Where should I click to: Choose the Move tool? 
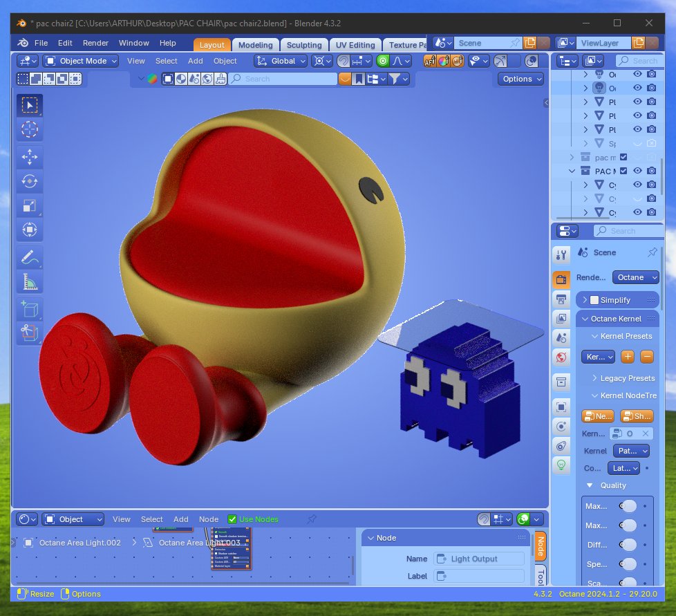[x=29, y=158]
